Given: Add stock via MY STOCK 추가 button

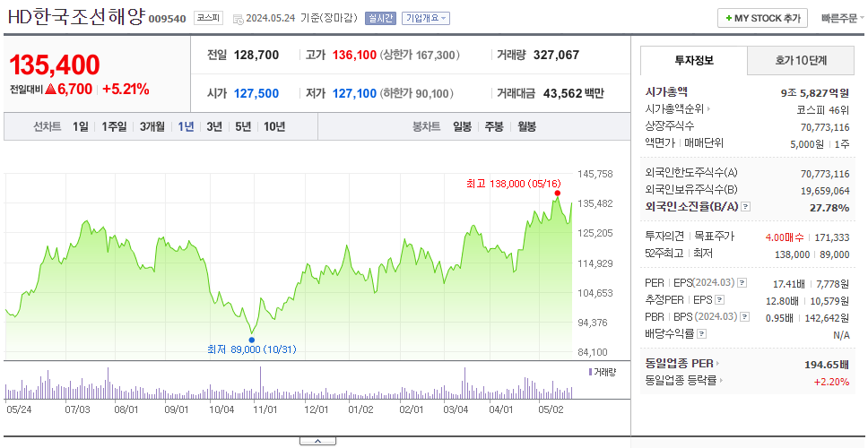Looking at the screenshot, I should [x=763, y=18].
